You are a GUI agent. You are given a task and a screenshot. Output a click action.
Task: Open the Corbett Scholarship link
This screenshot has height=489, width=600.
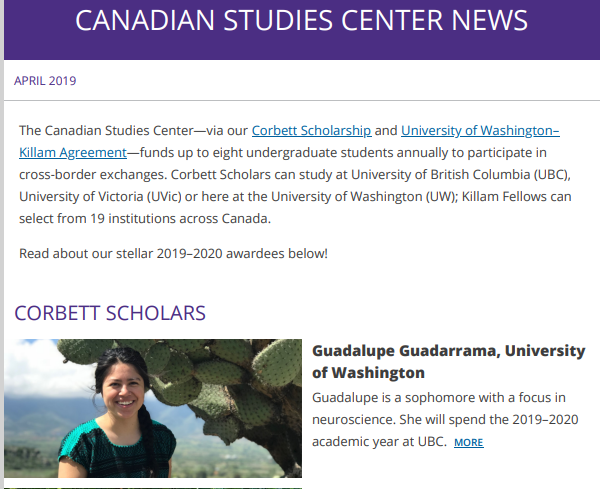311,131
